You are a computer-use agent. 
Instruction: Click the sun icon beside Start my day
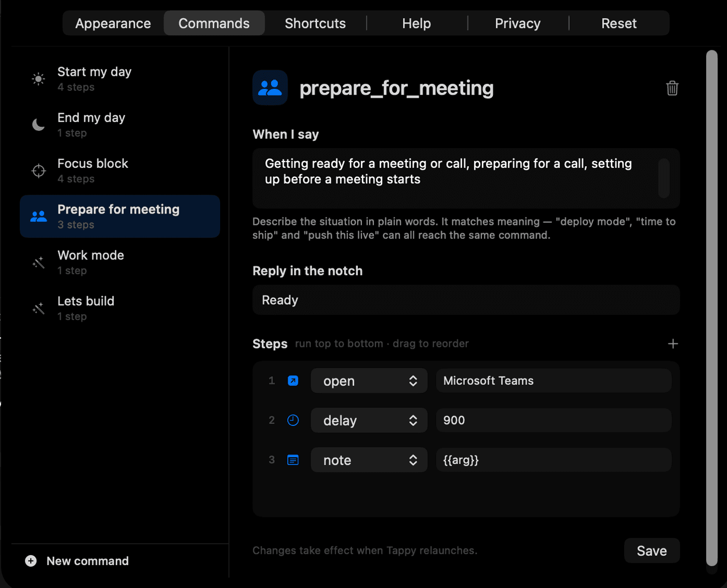pos(38,79)
